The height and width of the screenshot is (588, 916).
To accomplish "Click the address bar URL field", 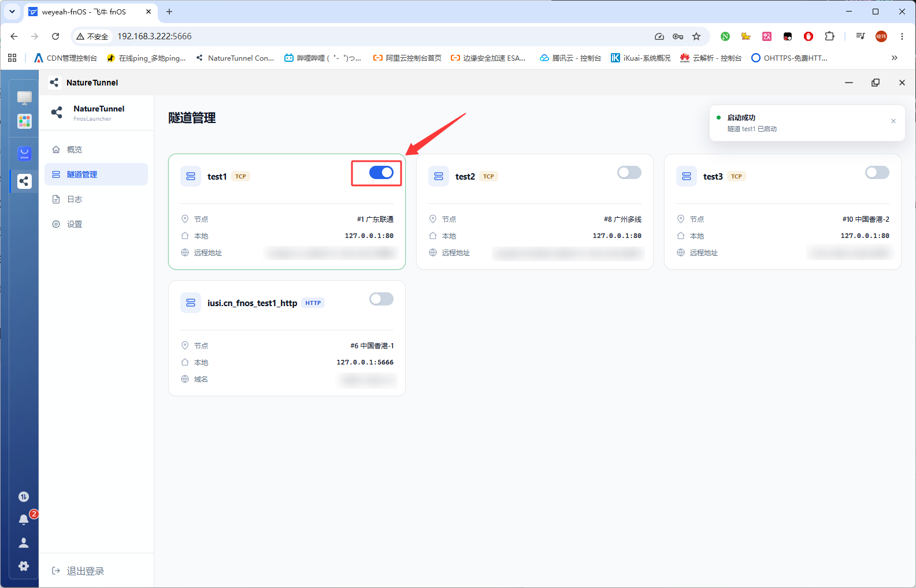I will (x=381, y=36).
